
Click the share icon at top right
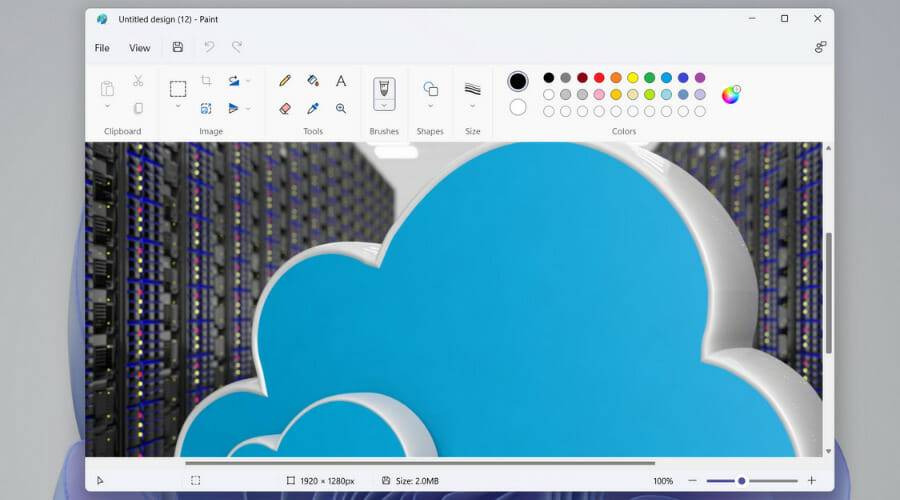(x=820, y=47)
